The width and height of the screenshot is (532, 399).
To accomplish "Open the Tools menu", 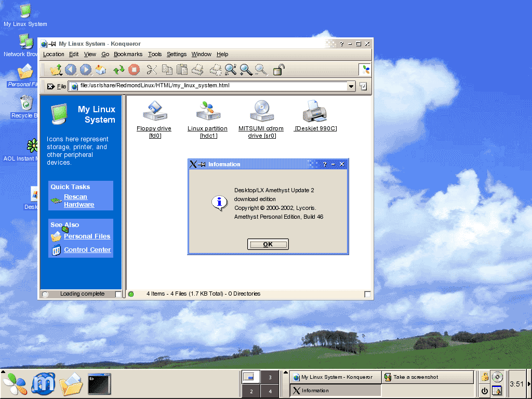I will click(x=155, y=54).
